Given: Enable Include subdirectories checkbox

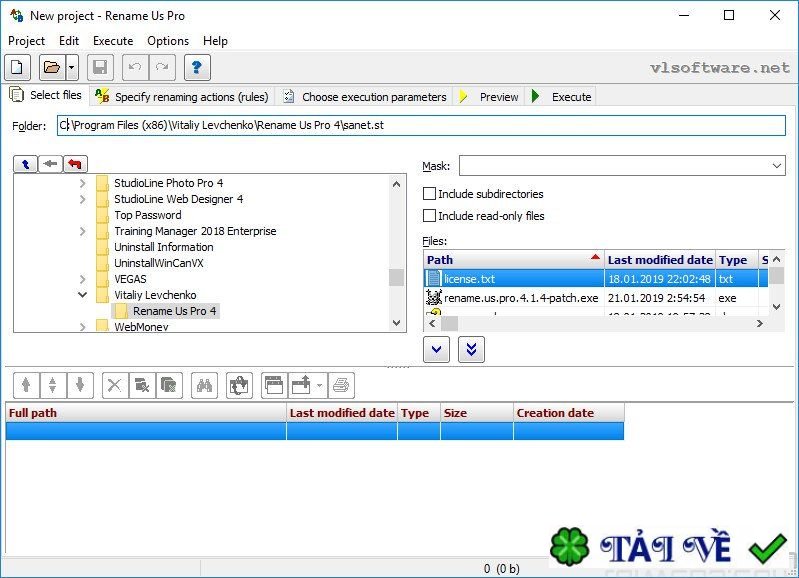Looking at the screenshot, I should (430, 194).
